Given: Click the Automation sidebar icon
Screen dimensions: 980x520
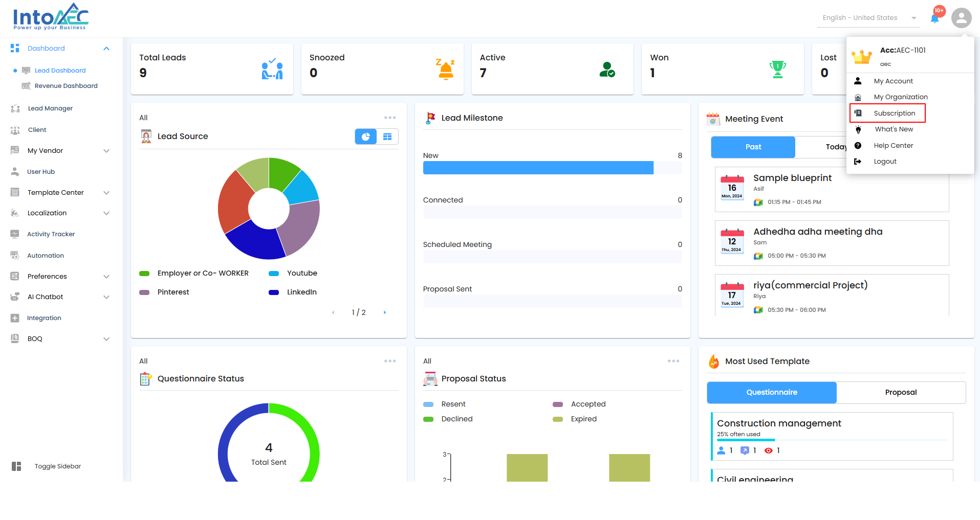Looking at the screenshot, I should pos(15,256).
